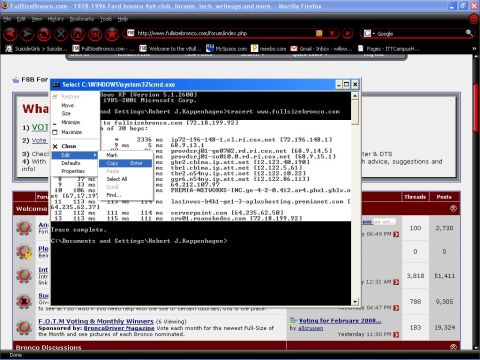Click the 'Trace complete.' line in cmd
Viewport: 480px width, 360px height.
click(79, 230)
